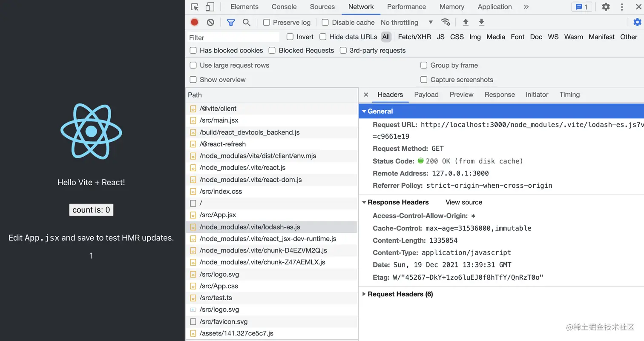
Task: Open the Memory tab
Action: tap(452, 7)
